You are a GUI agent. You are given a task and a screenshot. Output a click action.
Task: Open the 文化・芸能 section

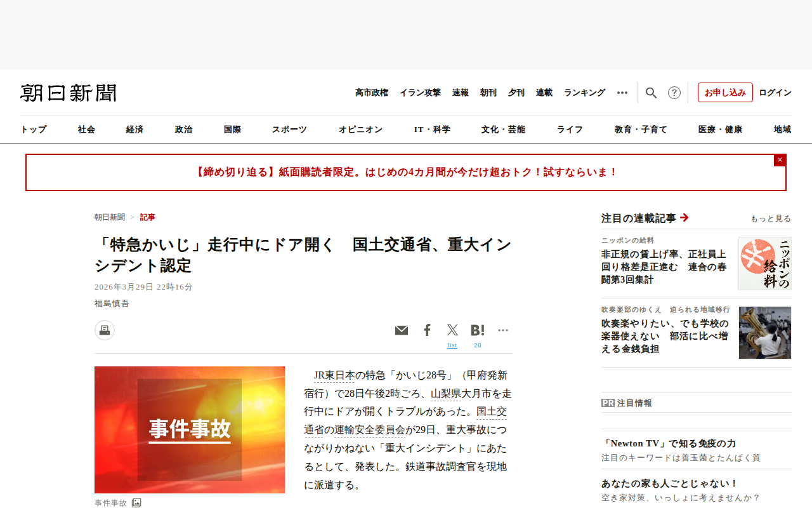504,130
